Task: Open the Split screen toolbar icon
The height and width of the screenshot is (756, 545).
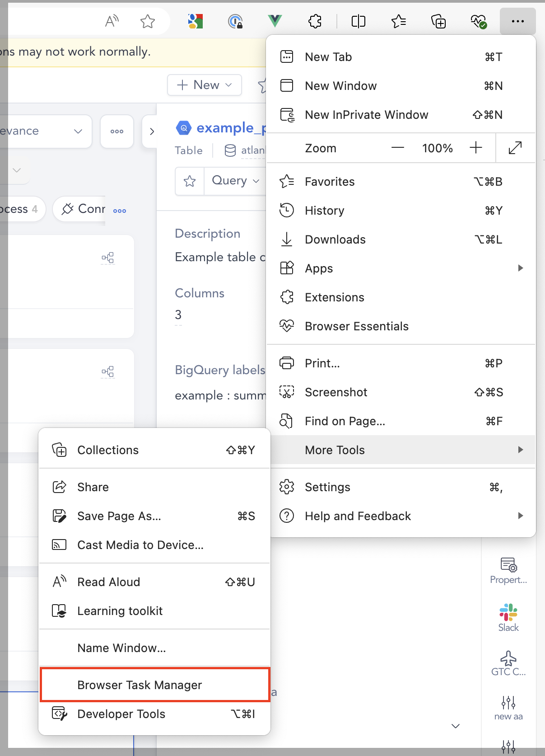Action: pyautogui.click(x=359, y=21)
